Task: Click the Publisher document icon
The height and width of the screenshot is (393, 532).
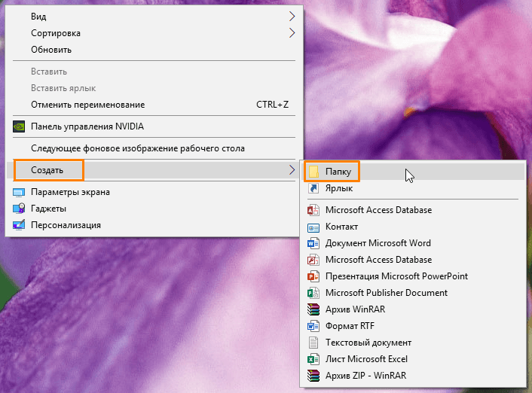Action: coord(313,293)
